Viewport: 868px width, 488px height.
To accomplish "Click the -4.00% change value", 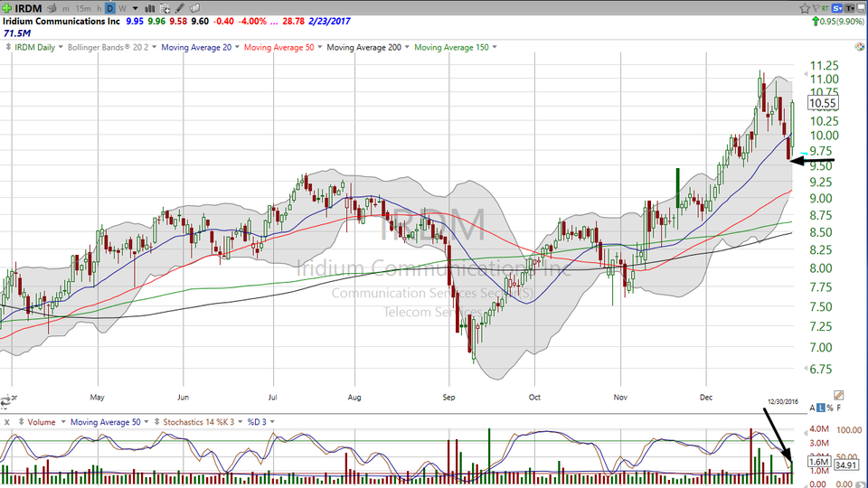I will click(x=252, y=21).
